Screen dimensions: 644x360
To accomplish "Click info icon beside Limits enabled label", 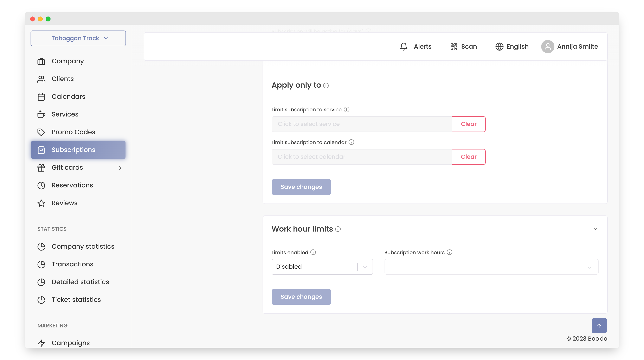I will tap(313, 252).
